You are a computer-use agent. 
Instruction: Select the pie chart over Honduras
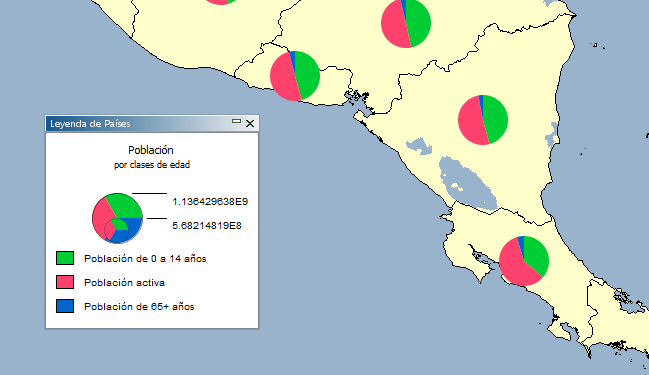[x=406, y=23]
